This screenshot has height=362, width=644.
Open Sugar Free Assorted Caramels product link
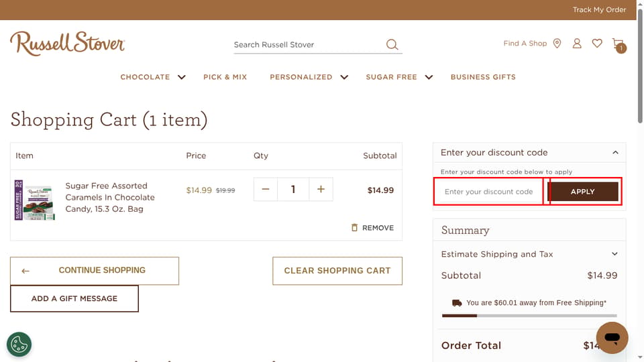110,197
